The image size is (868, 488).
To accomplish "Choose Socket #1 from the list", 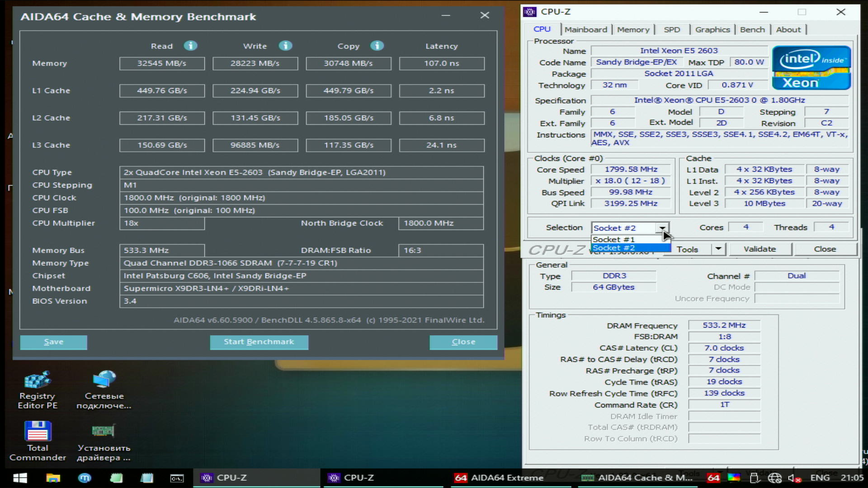I will [x=614, y=239].
